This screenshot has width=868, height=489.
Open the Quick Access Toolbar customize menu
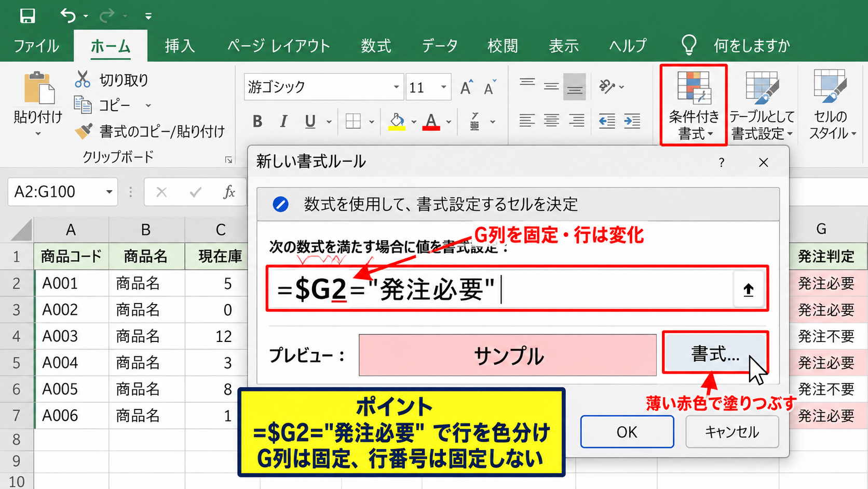click(148, 17)
